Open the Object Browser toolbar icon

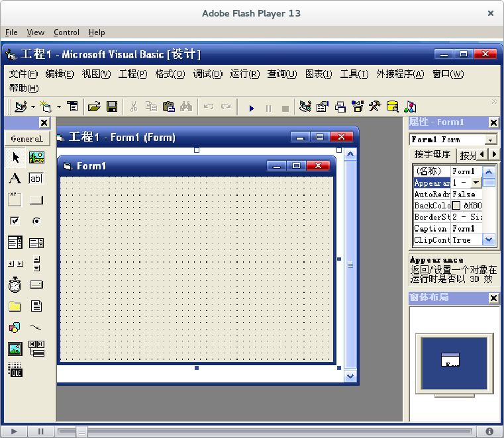pos(358,107)
